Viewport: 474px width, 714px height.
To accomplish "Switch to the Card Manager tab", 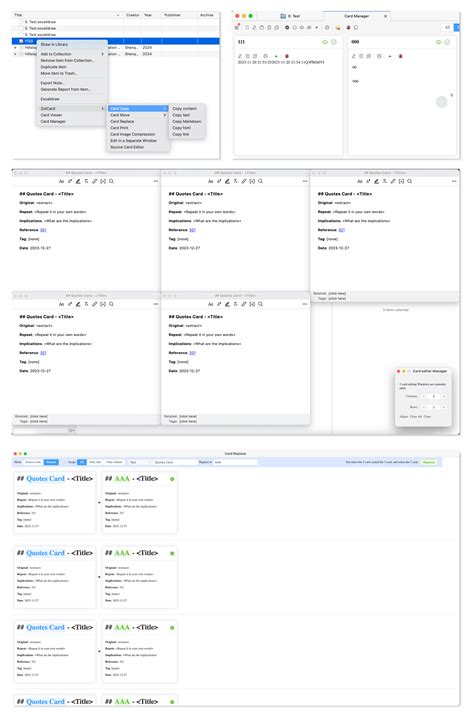I will tap(356, 16).
